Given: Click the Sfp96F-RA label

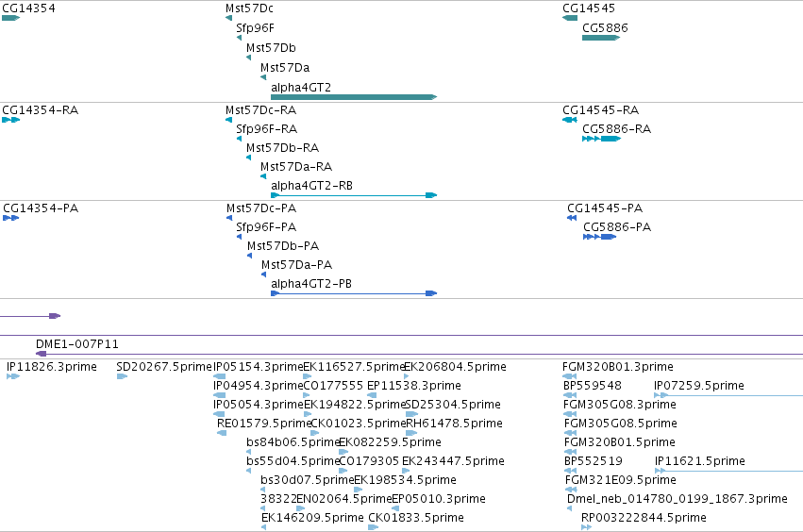Looking at the screenshot, I should tap(266, 129).
